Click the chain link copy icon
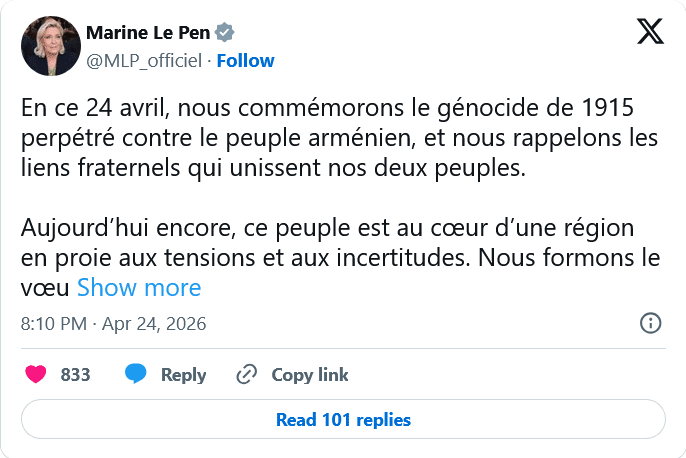Screen dimensions: 686x458 pos(246,375)
